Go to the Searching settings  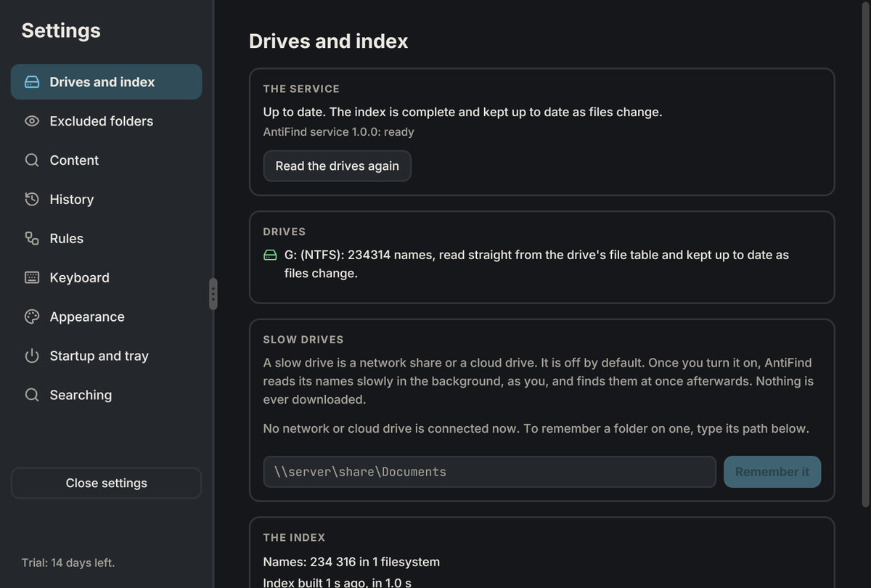click(x=106, y=395)
